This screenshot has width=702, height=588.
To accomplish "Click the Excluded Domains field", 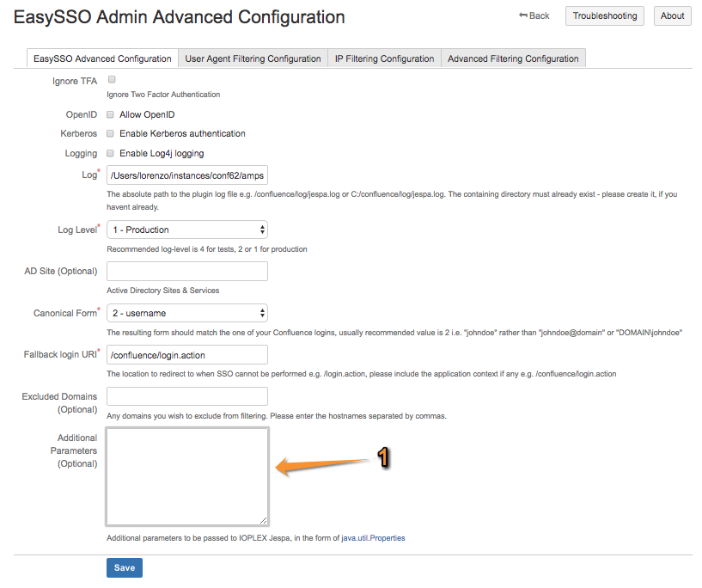I will coord(186,396).
